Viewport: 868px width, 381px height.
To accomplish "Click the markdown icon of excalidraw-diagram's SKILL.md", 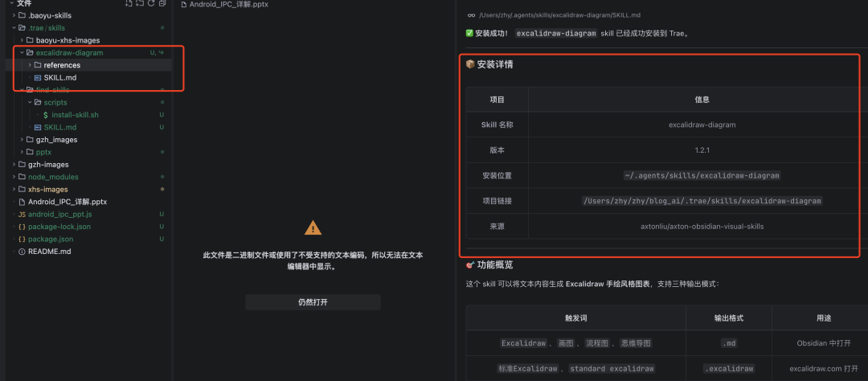I will pyautogui.click(x=38, y=77).
